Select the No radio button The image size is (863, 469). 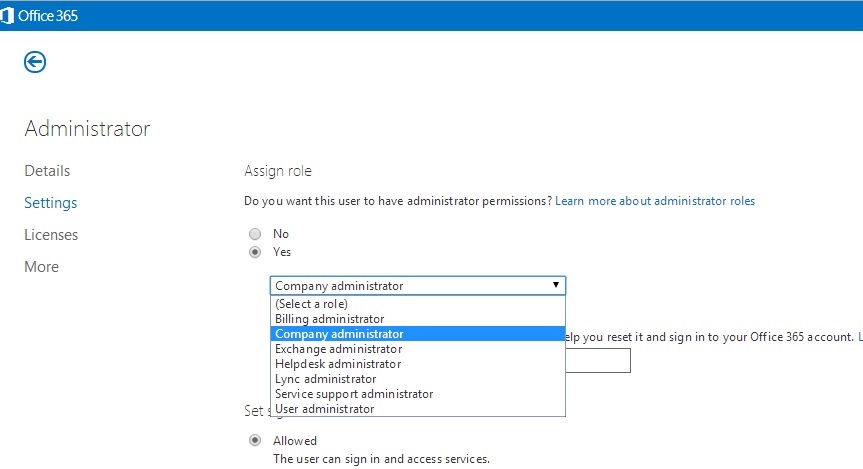(255, 234)
